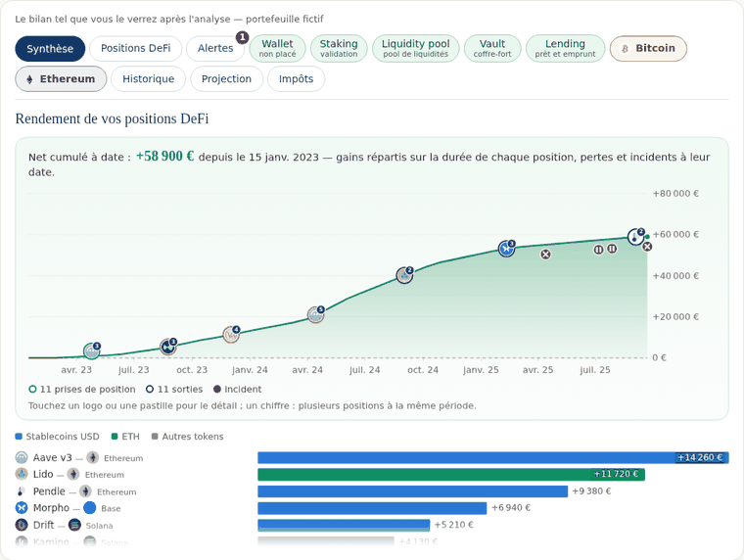This screenshot has height=560, width=744.
Task: Click the Morpho logo in the list
Action: (x=22, y=508)
